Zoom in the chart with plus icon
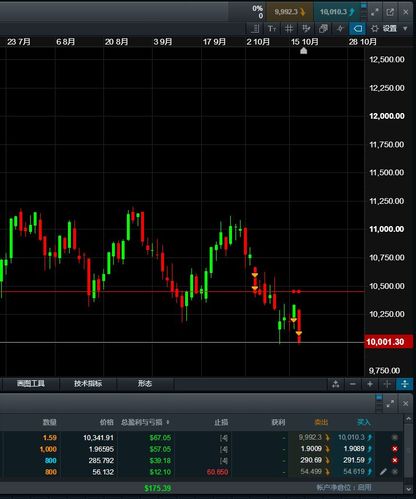Viewport: 416px width, 499px height. pos(370,384)
